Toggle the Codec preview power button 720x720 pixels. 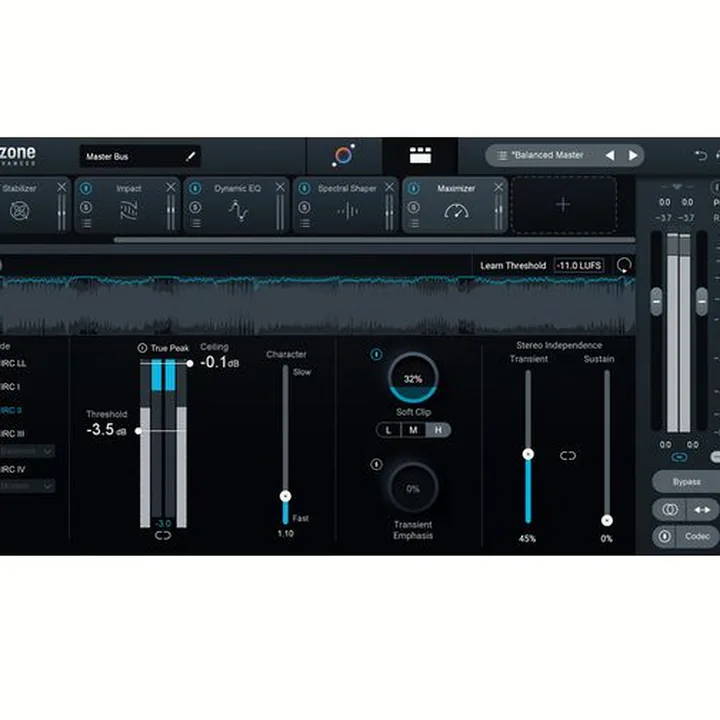pos(664,536)
